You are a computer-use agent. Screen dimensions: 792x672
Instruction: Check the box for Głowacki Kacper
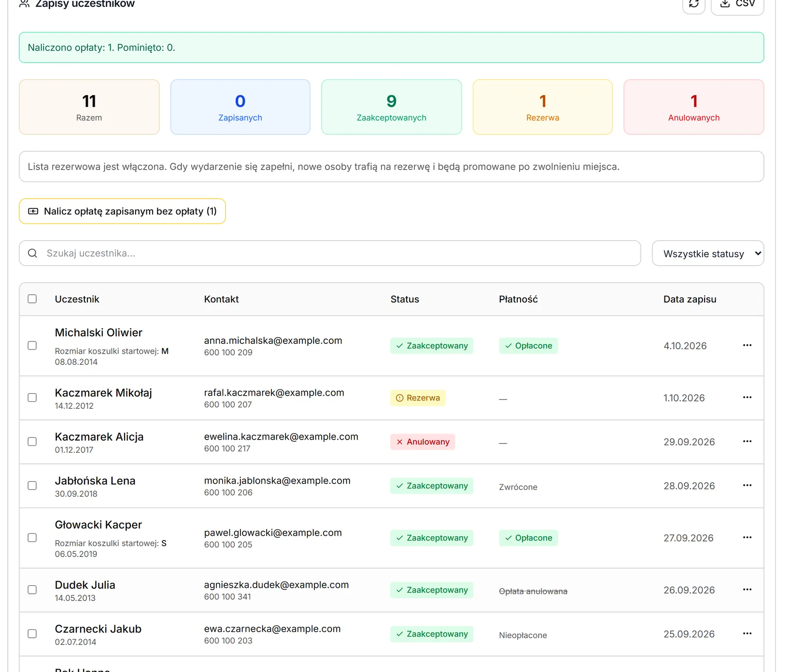[x=32, y=538]
